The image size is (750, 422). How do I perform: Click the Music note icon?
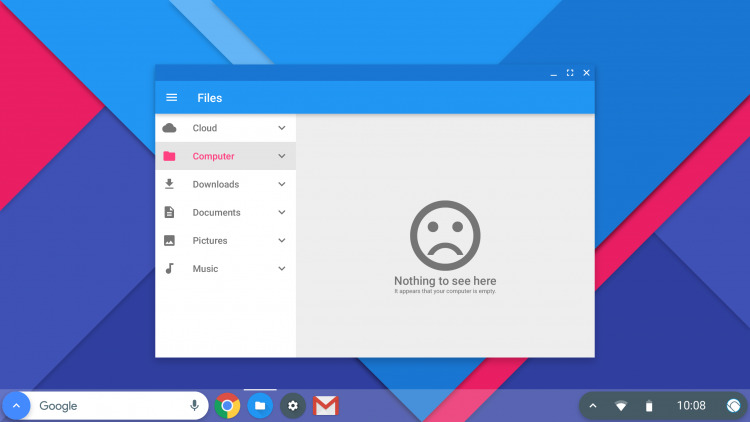point(169,268)
